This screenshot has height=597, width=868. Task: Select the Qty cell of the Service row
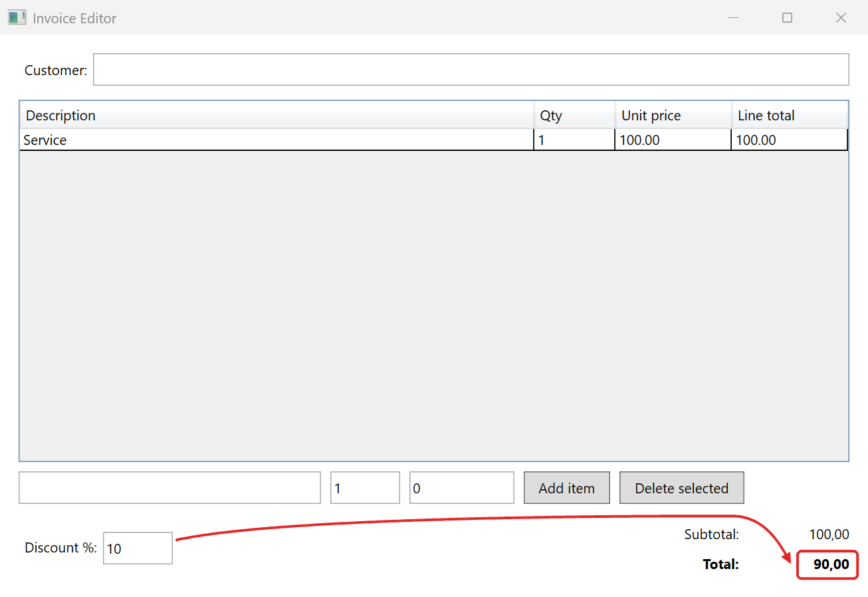574,140
